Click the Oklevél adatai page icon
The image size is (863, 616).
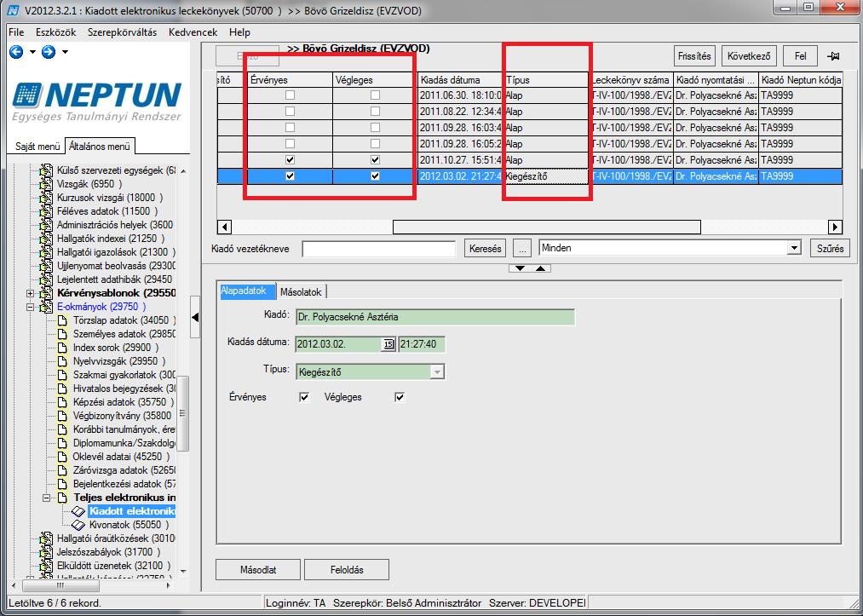(x=62, y=457)
